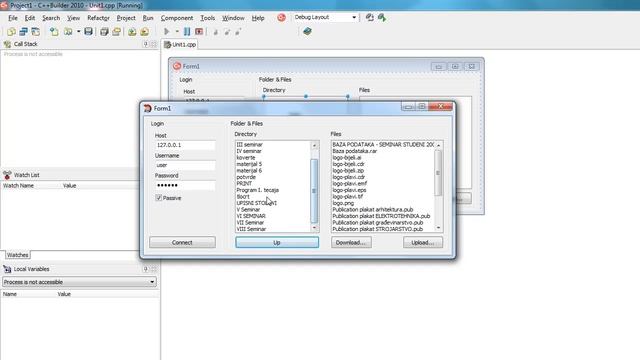Open the Edit menu
This screenshot has width=640, height=360.
coord(30,18)
